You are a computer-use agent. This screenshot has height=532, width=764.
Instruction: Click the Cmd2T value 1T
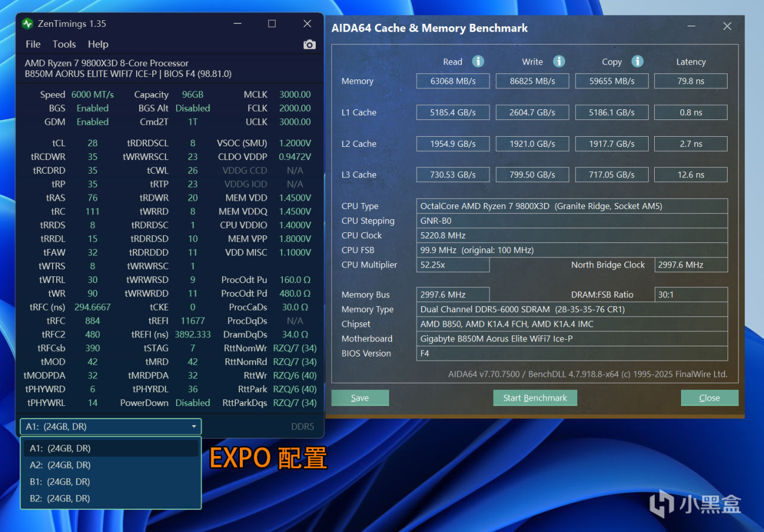[x=193, y=122]
